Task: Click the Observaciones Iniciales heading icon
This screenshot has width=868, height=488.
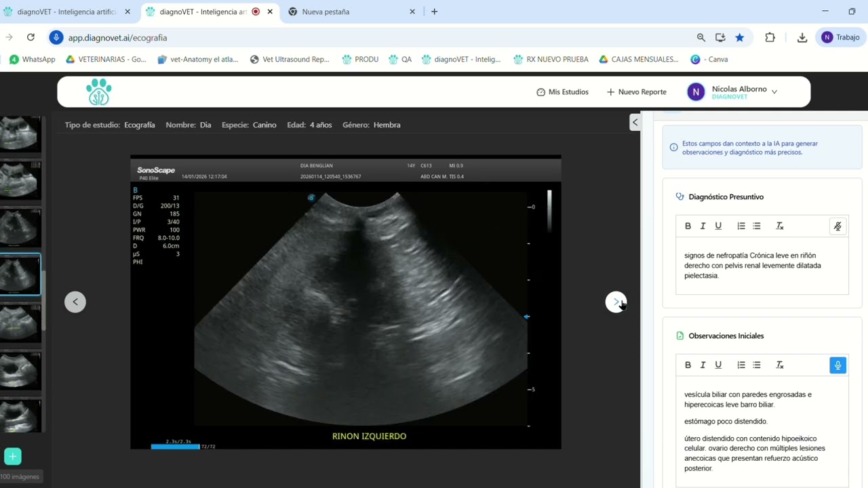Action: pos(680,335)
